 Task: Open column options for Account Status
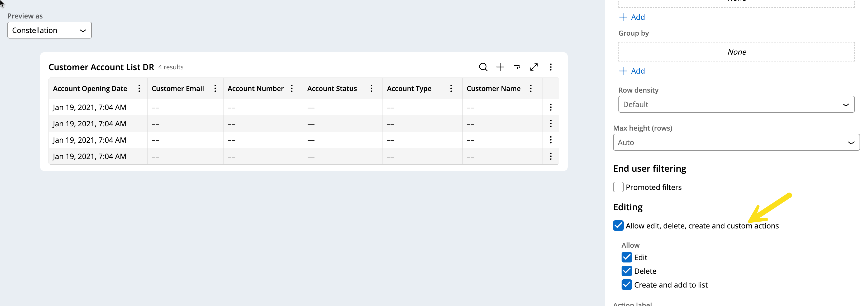coord(371,88)
